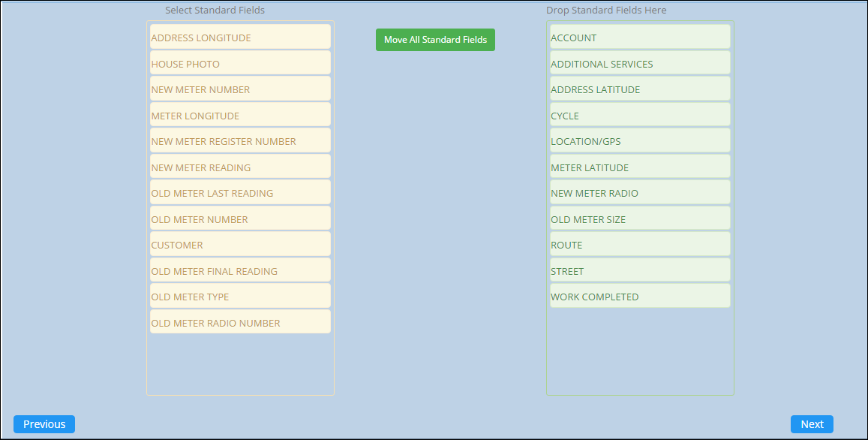Choose OLD METER RADIO NUMBER field
868x440 pixels.
tap(240, 323)
